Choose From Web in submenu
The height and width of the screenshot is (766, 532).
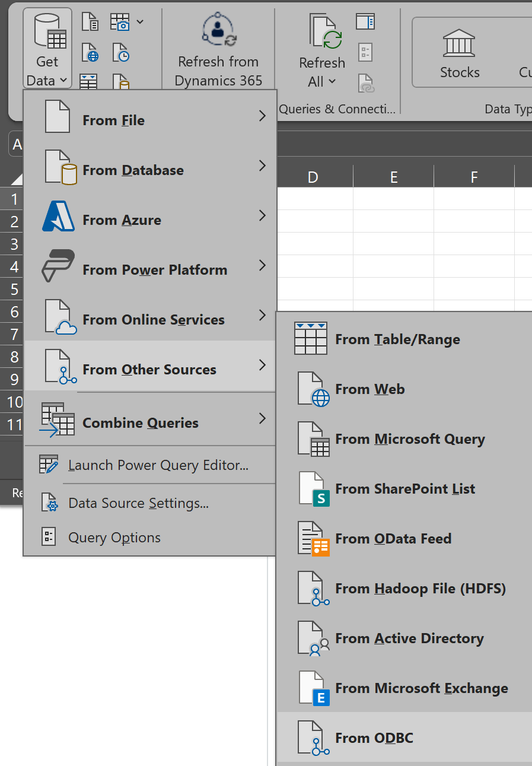pyautogui.click(x=404, y=389)
